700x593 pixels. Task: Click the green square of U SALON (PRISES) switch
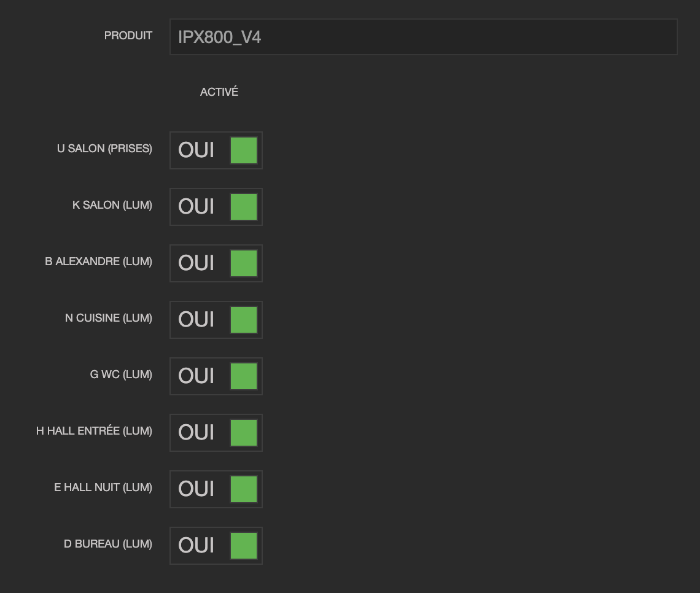(x=244, y=150)
